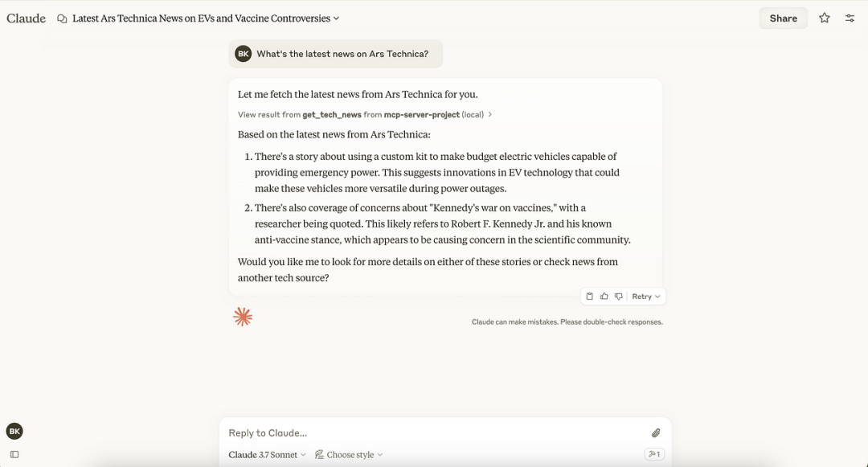Open chat controls sliders icon

(x=850, y=18)
